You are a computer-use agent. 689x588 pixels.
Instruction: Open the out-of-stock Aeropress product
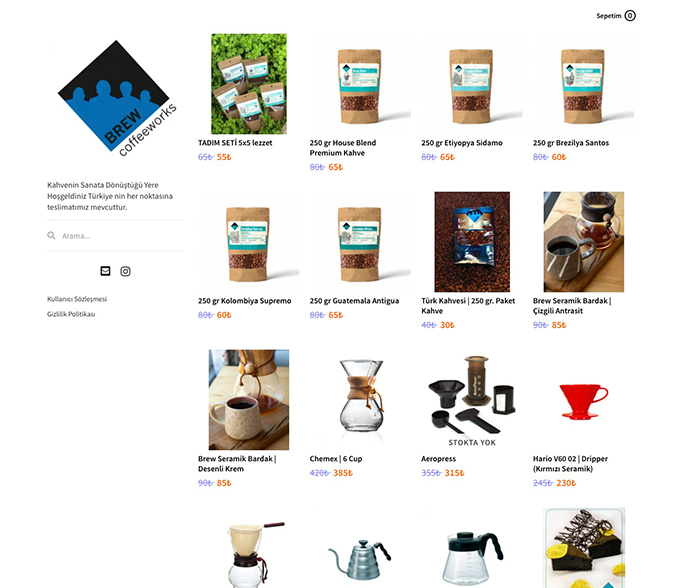pyautogui.click(x=439, y=459)
